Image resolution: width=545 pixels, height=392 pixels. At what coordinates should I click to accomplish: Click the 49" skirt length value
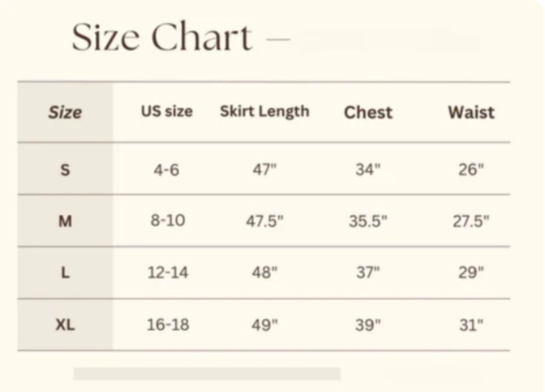click(x=264, y=325)
